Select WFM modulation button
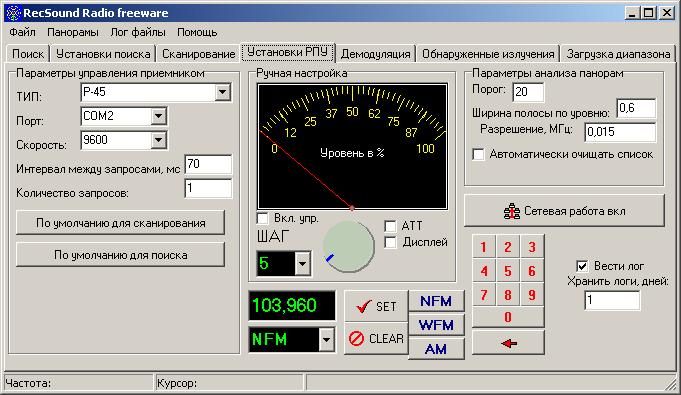Image resolution: width=681 pixels, height=395 pixels. click(x=436, y=325)
